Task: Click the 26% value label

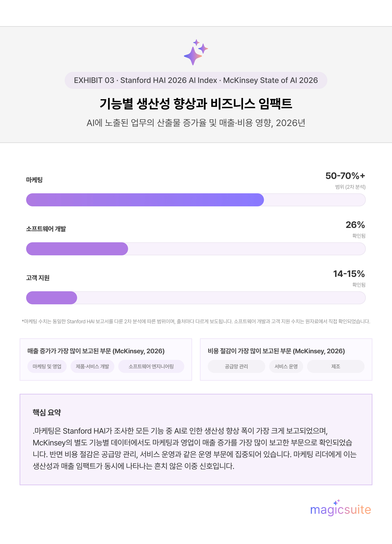Action: pos(355,225)
